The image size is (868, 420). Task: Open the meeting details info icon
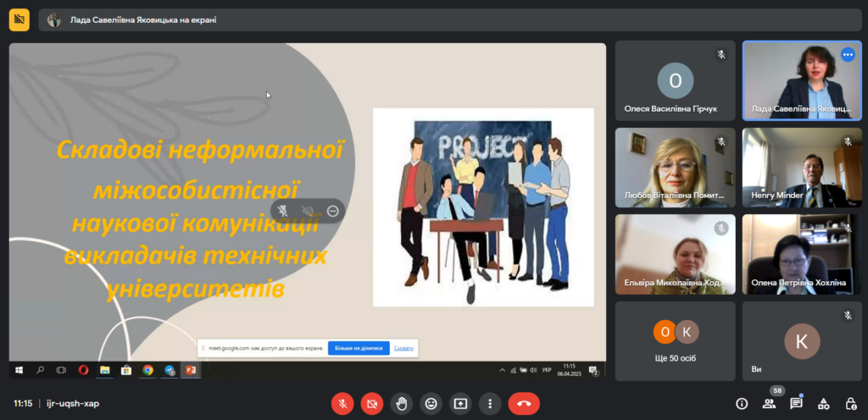(x=742, y=404)
